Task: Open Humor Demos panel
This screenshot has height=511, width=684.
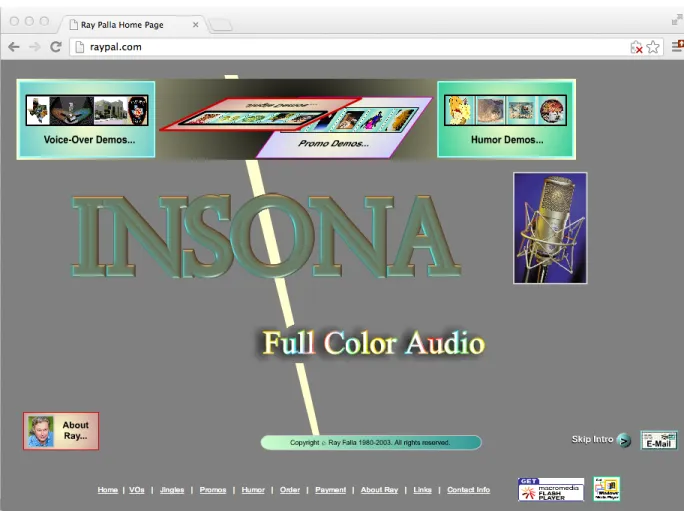Action: [506, 119]
